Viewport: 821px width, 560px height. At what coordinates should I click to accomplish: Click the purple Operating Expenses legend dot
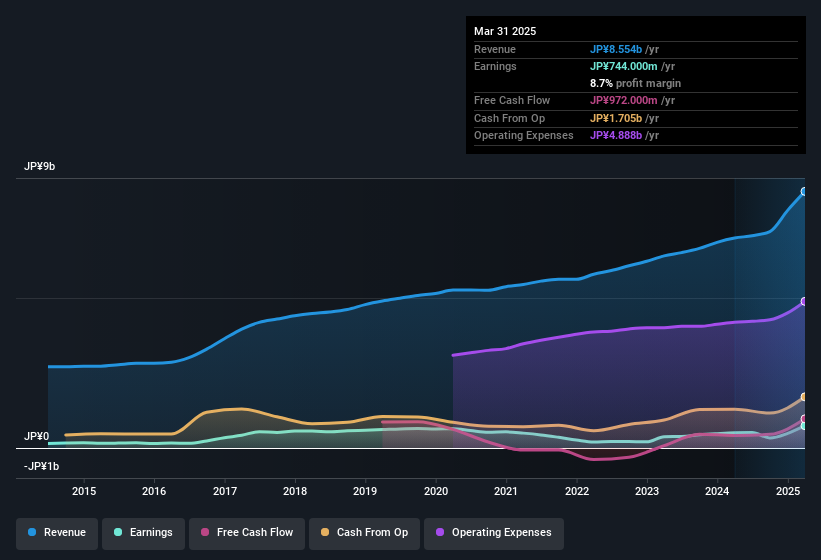point(440,532)
